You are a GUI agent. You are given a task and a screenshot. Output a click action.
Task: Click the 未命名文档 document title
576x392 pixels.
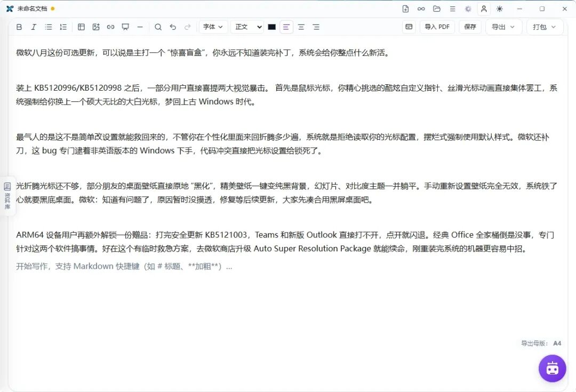[x=33, y=9]
